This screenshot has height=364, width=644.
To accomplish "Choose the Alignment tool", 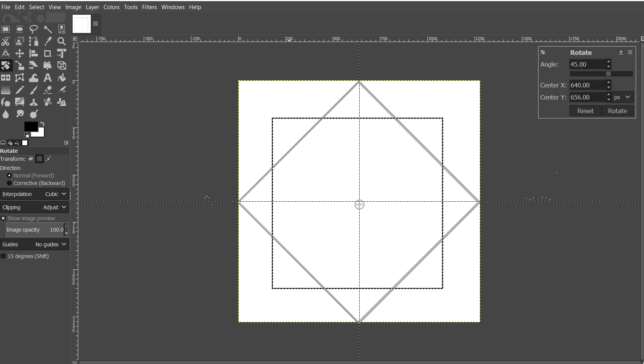I will (34, 53).
